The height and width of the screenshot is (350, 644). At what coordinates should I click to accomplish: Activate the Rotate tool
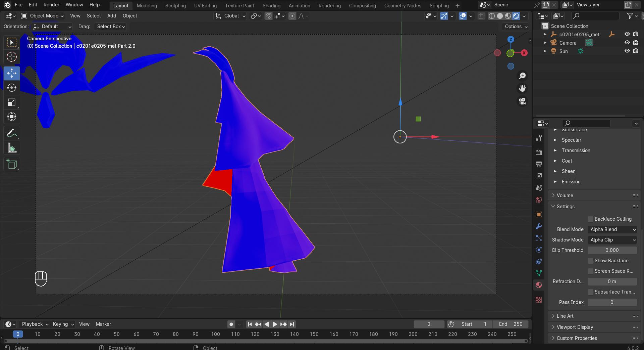coord(12,88)
